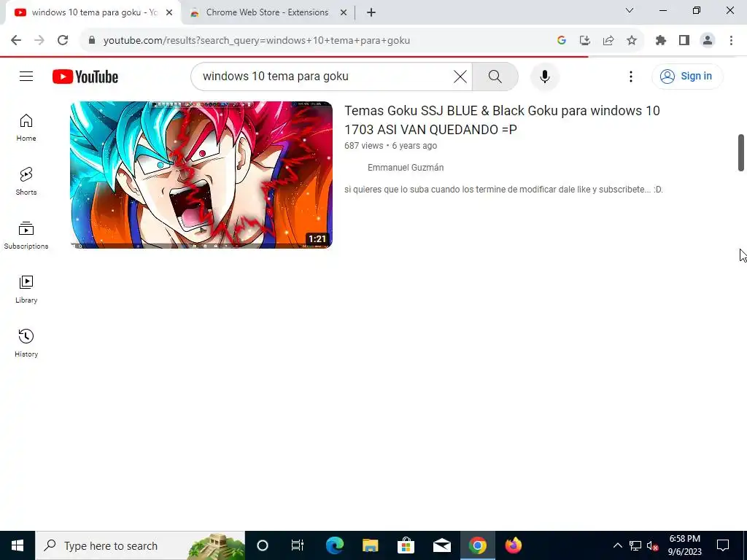Click Chrome icon on taskbar
This screenshot has height=560, width=747.
477,545
